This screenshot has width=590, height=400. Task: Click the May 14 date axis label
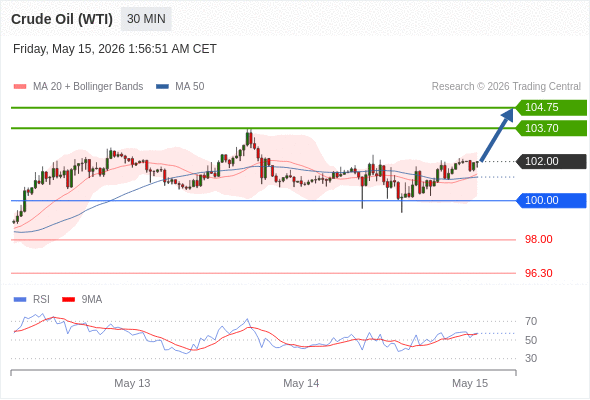301,383
